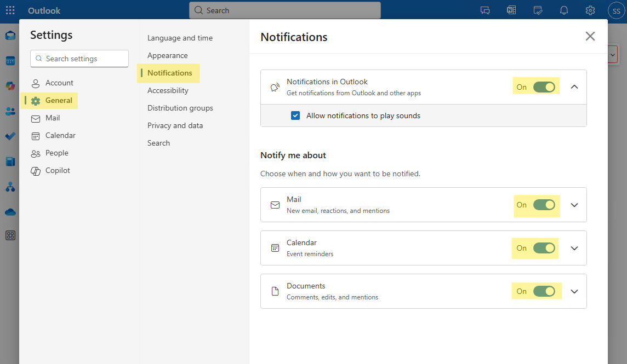Launch Copilot from the left sidebar
The image size is (627, 364).
10,86
